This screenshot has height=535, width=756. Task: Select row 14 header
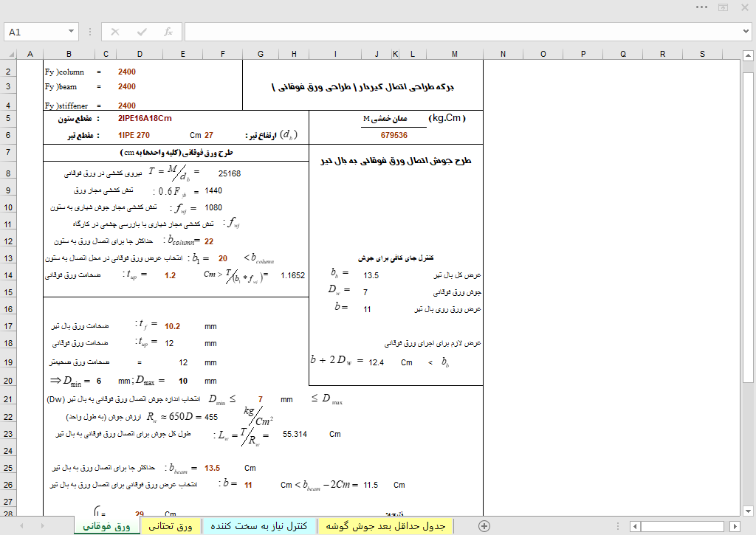(x=8, y=275)
